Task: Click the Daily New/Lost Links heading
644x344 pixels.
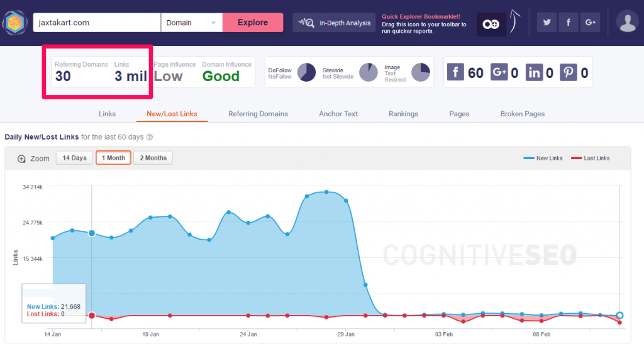Action: pos(42,137)
